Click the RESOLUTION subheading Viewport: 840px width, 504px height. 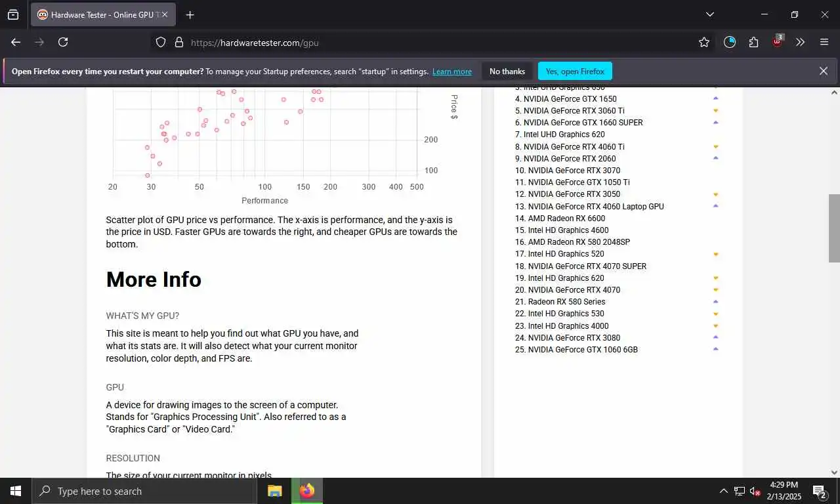pyautogui.click(x=133, y=458)
